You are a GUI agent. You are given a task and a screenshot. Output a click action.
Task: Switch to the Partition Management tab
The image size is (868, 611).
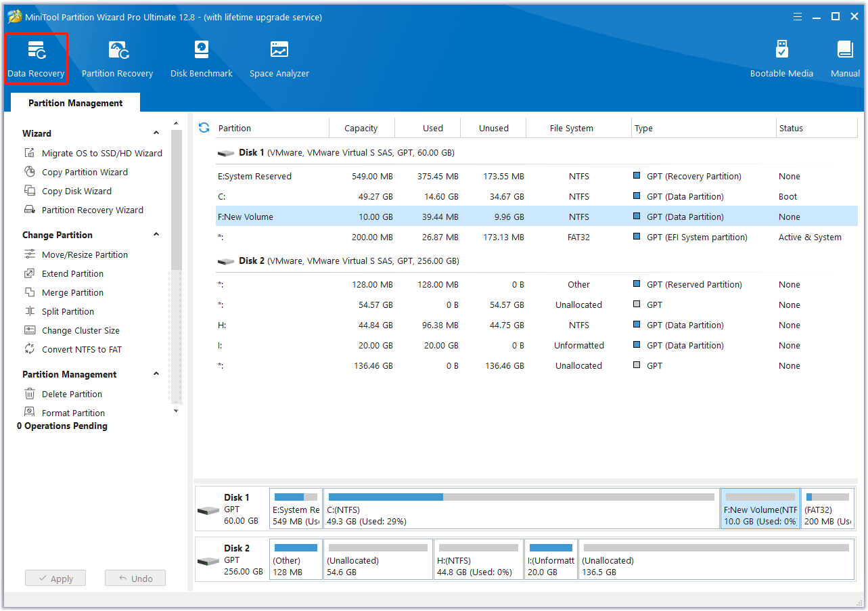74,102
